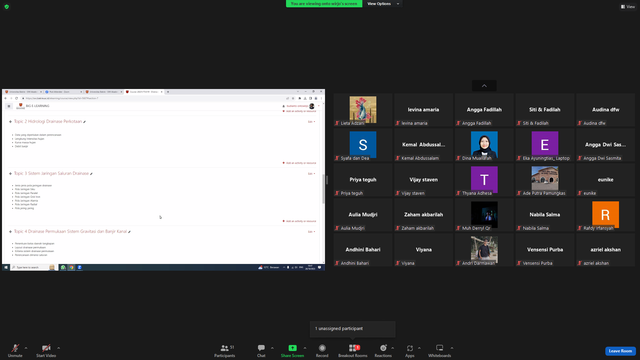Image resolution: width=640 pixels, height=360 pixels.
Task: Start Video from the Zoom toolbar
Action: tap(46, 350)
